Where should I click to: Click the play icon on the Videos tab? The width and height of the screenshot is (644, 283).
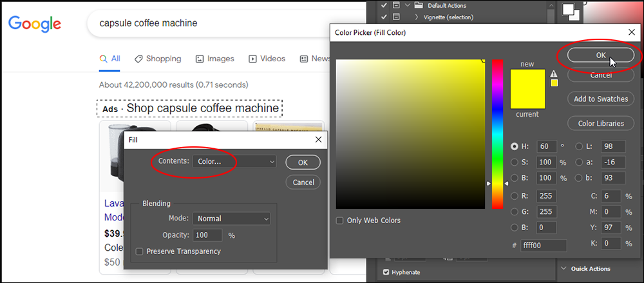click(x=253, y=59)
